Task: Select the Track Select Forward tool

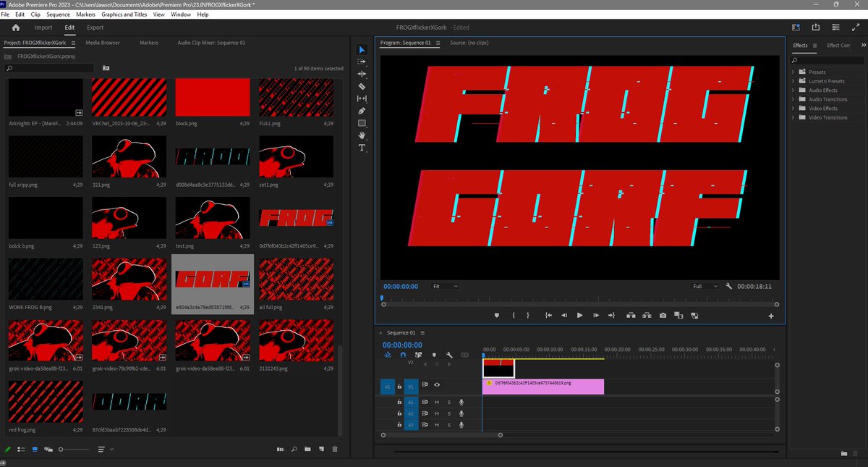Action: [362, 61]
